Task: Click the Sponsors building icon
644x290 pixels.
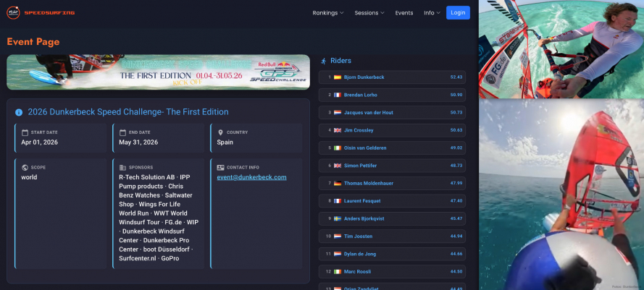Action: coord(122,167)
